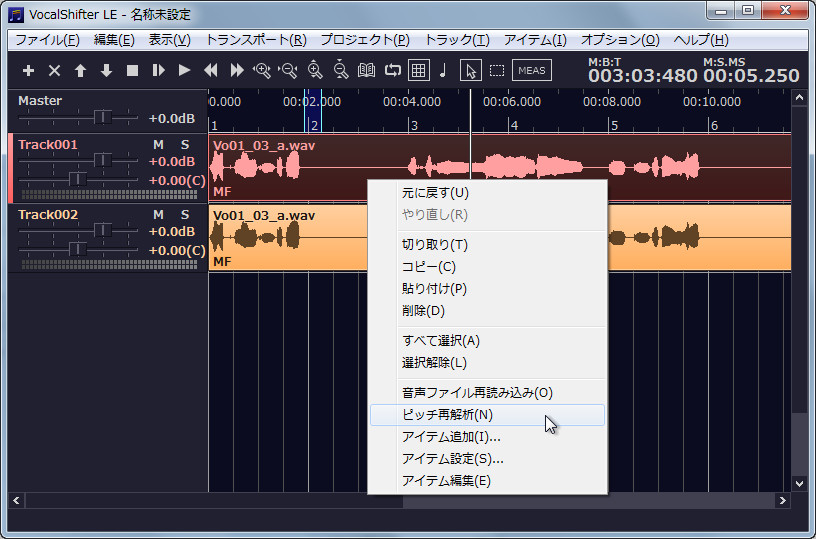Select the arrow pointer tool
The image size is (816, 539).
coord(471,70)
